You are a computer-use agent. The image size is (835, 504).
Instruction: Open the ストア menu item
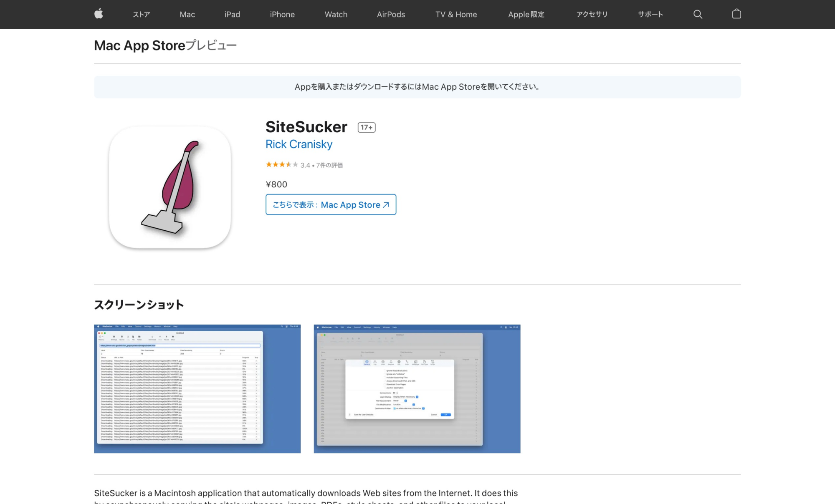pyautogui.click(x=141, y=14)
